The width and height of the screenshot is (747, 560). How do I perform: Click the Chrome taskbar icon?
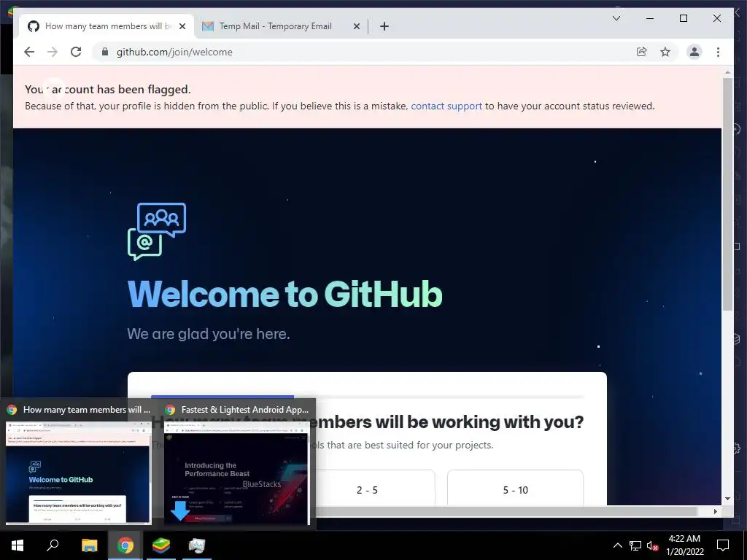tap(125, 545)
